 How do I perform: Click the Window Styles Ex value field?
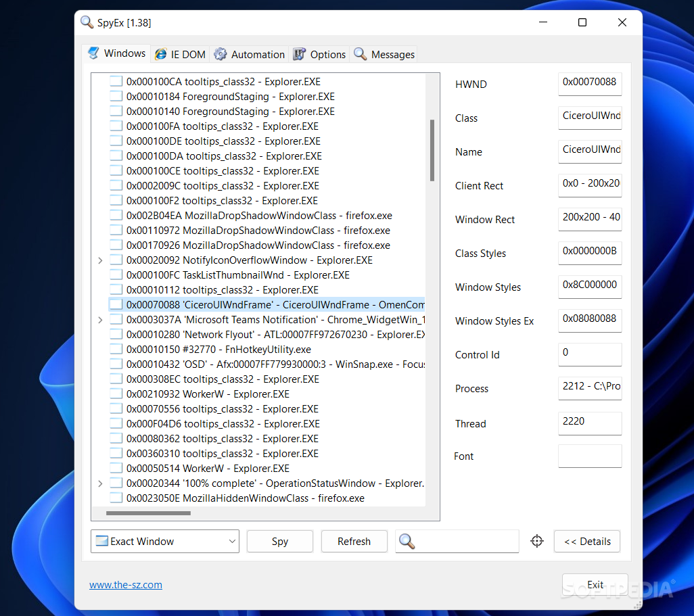pyautogui.click(x=590, y=321)
